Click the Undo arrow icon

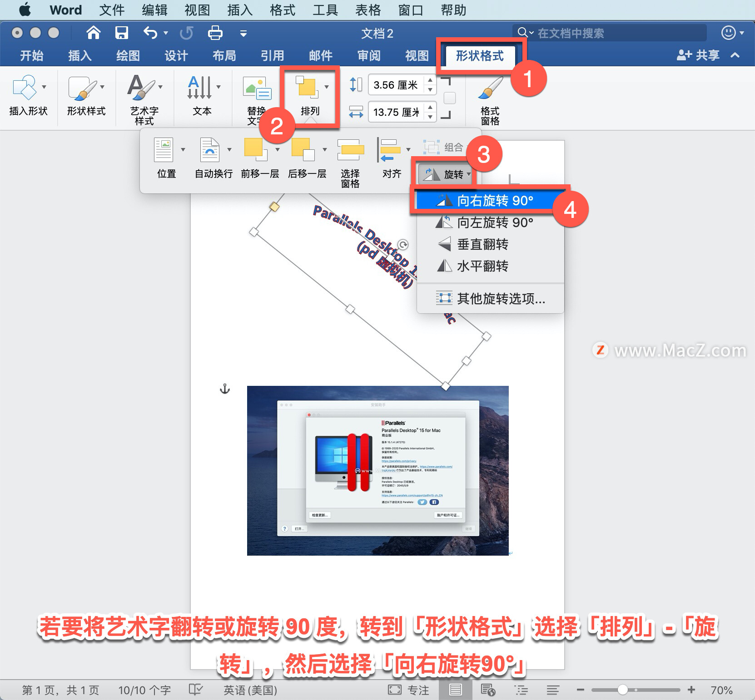pyautogui.click(x=150, y=33)
